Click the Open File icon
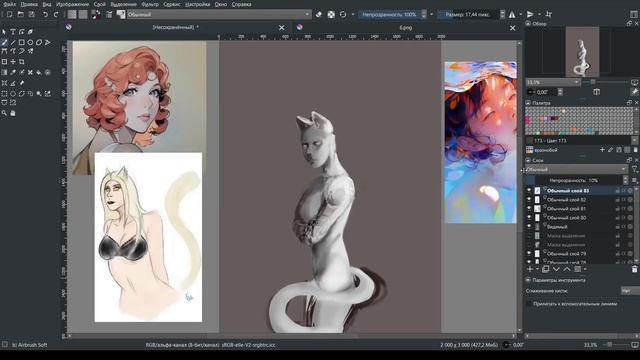Image resolution: width=640 pixels, height=360 pixels. pos(20,15)
